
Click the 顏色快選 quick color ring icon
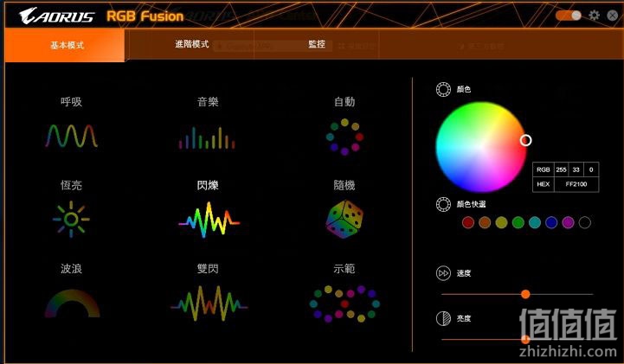[x=443, y=204]
